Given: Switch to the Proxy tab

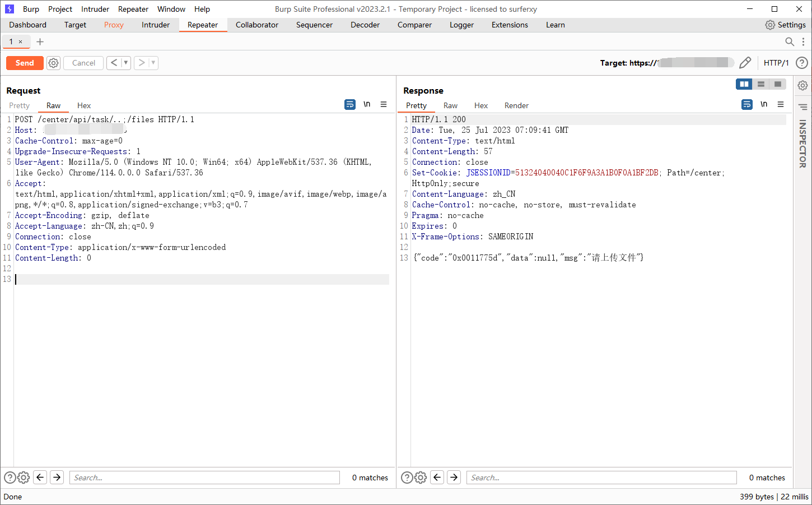Looking at the screenshot, I should coord(114,25).
